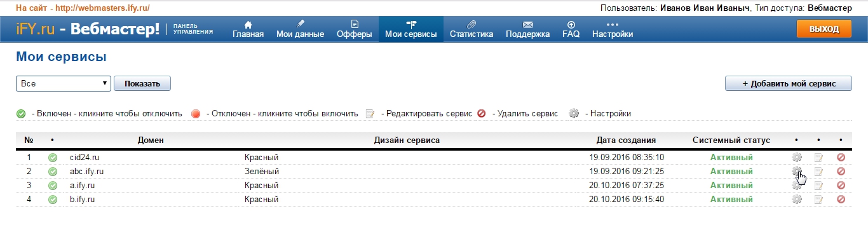Click the iFY.ru Вебмастер logo

tap(88, 29)
